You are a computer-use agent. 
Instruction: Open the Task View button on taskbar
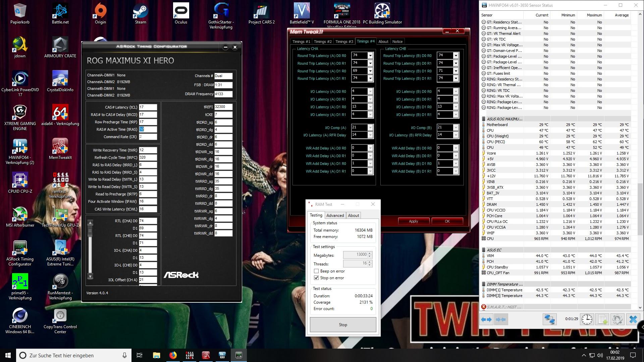point(140,355)
